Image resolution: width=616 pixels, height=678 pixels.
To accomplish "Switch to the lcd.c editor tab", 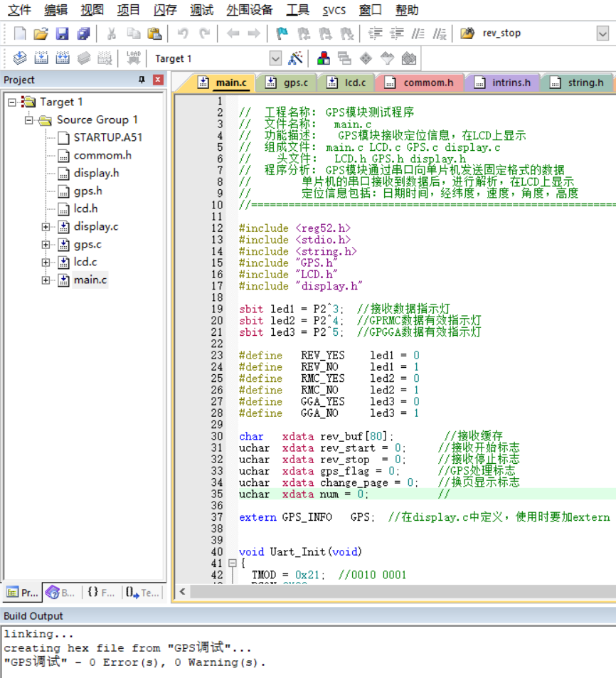I will [x=347, y=83].
